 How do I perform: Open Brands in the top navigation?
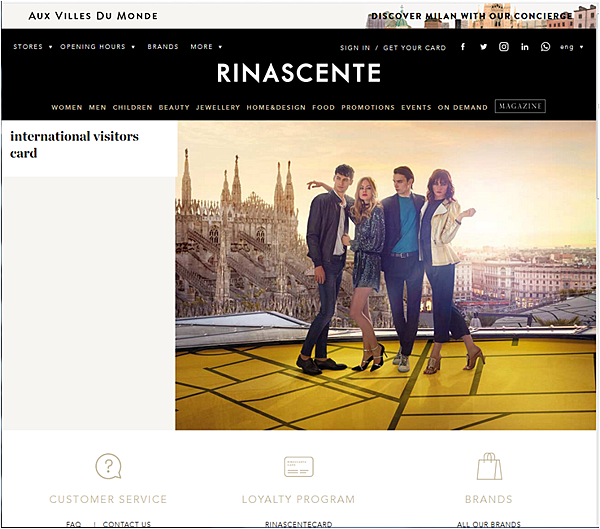pos(163,47)
